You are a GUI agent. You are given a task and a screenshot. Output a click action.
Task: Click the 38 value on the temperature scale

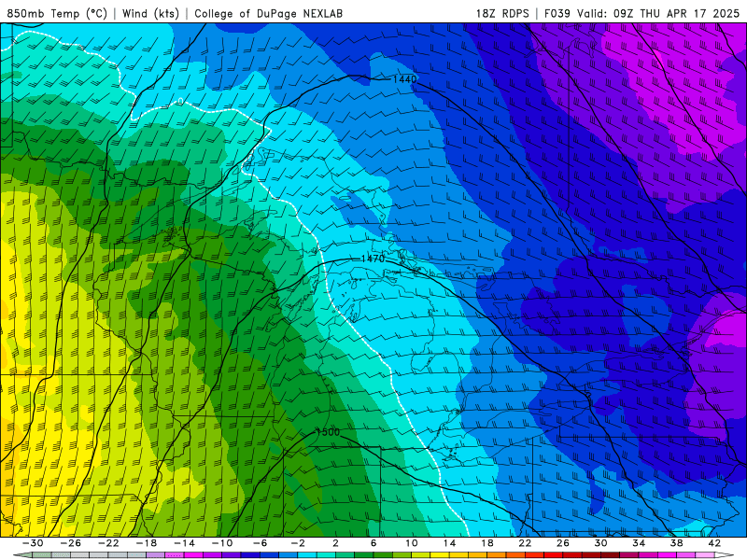tap(676, 543)
